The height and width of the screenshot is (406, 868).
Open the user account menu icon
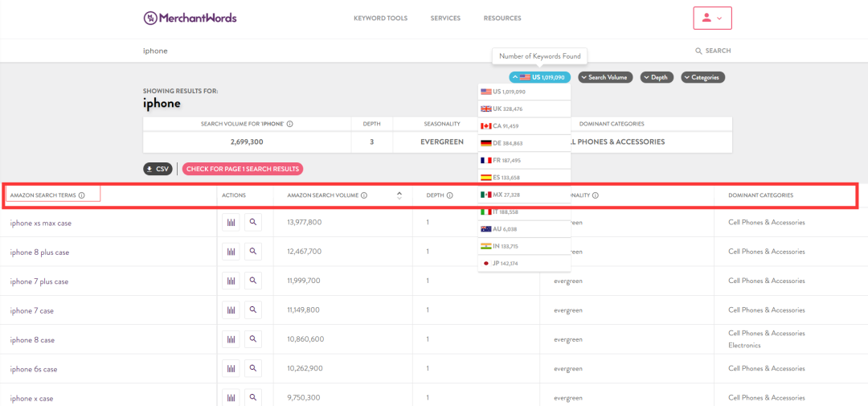tap(711, 18)
